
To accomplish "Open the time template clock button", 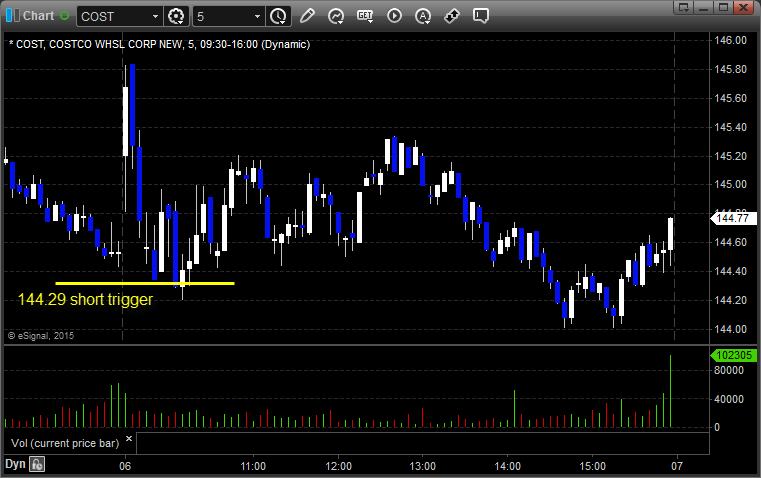I will coord(278,16).
